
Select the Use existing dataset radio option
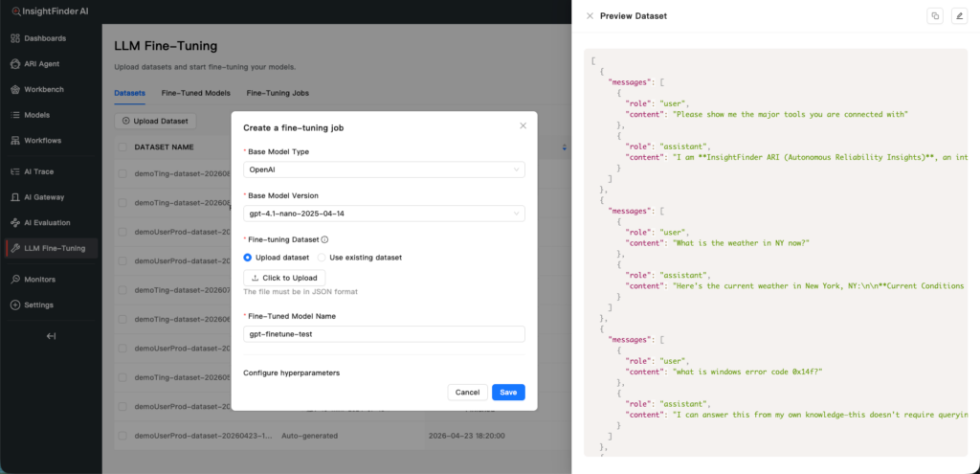coord(322,257)
